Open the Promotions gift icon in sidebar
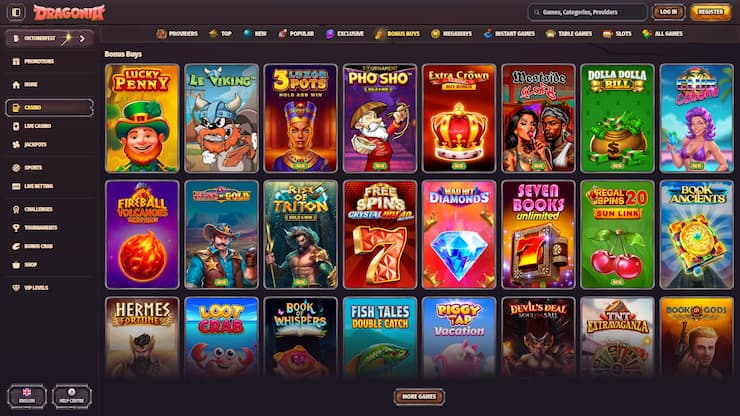Viewport: 740px width, 416px height. point(16,61)
